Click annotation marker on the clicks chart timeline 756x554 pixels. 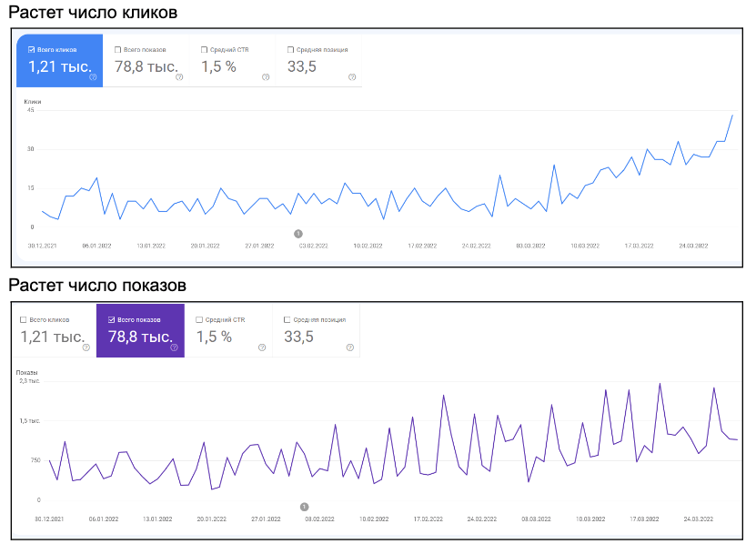click(x=298, y=234)
